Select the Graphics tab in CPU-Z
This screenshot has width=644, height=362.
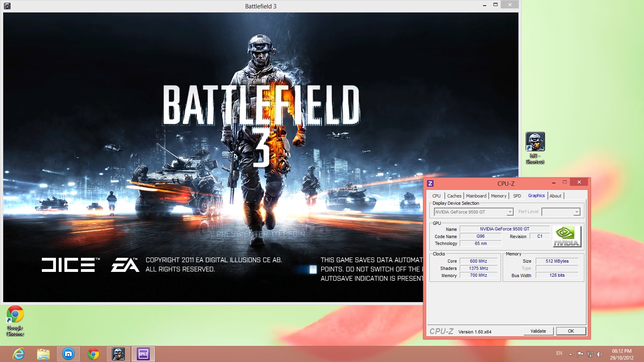point(537,195)
